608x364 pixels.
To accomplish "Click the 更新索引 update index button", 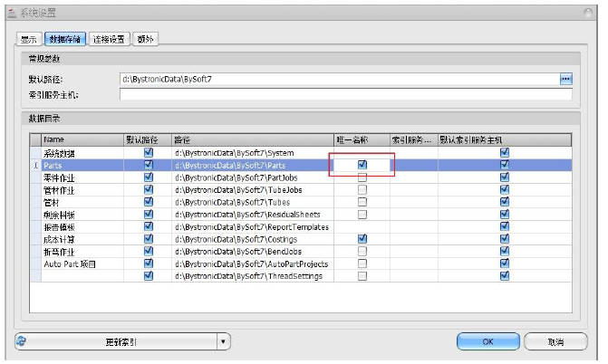I will tap(121, 341).
